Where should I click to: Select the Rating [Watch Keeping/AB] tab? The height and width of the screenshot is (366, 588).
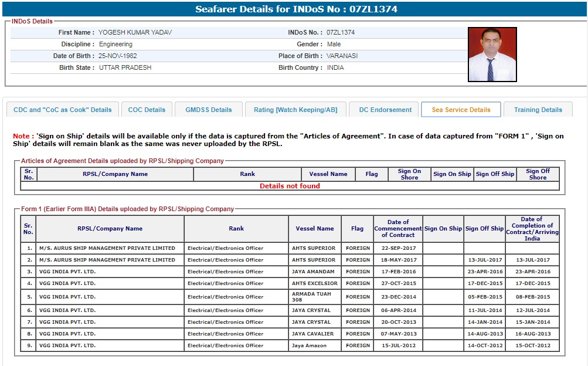pyautogui.click(x=295, y=110)
